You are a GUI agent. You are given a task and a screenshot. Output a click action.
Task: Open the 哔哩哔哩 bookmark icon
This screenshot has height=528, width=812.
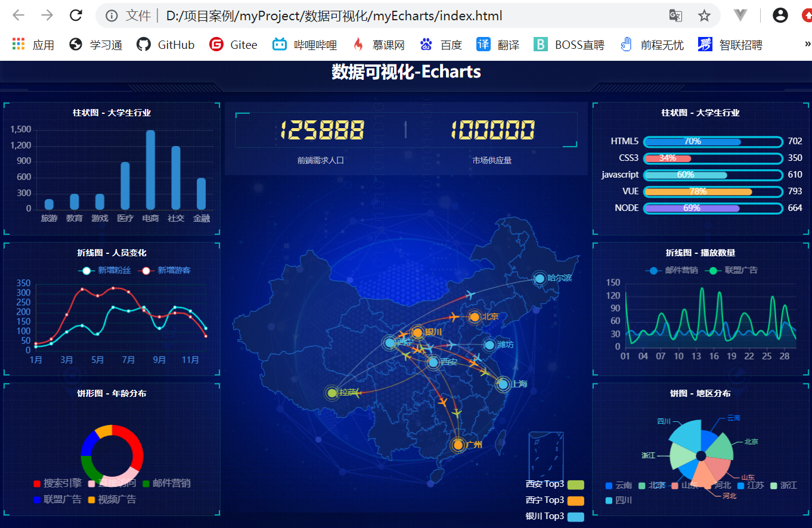point(280,44)
